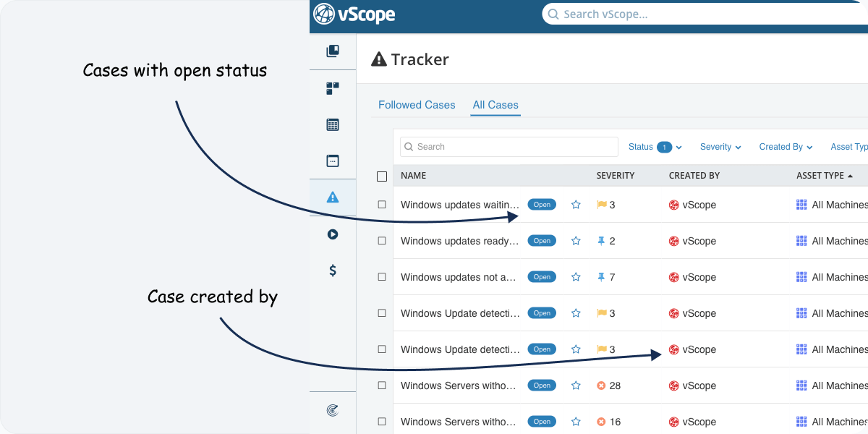Click the Open badge on 'Windows updates not a…'
This screenshot has width=868, height=434.
point(542,277)
